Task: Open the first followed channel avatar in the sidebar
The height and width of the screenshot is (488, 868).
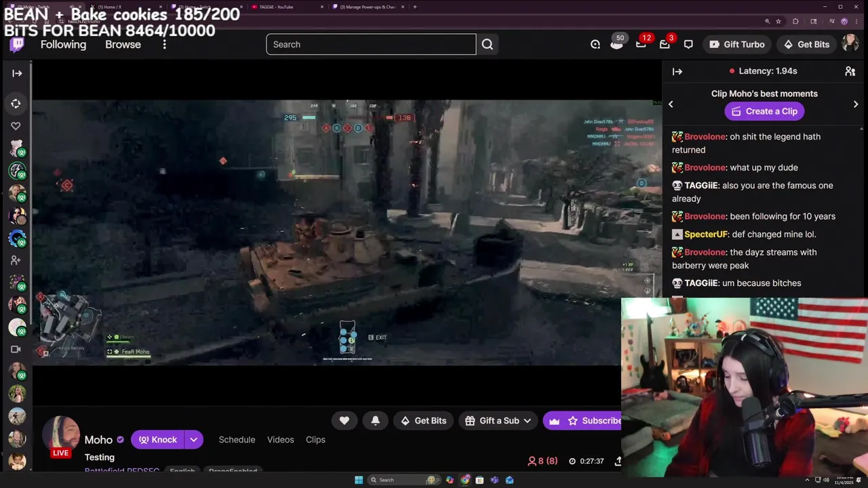Action: (x=17, y=148)
